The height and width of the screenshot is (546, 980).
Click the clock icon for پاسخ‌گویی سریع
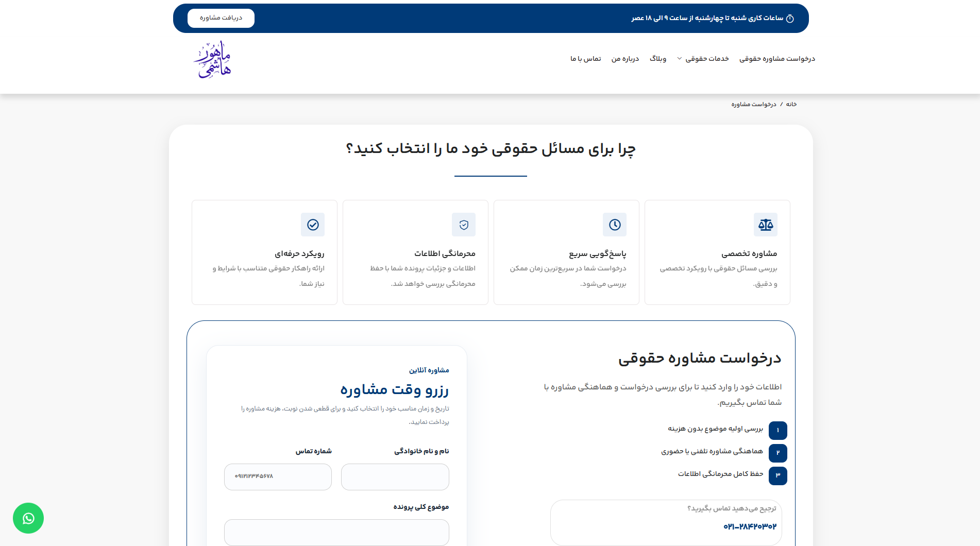click(x=615, y=225)
